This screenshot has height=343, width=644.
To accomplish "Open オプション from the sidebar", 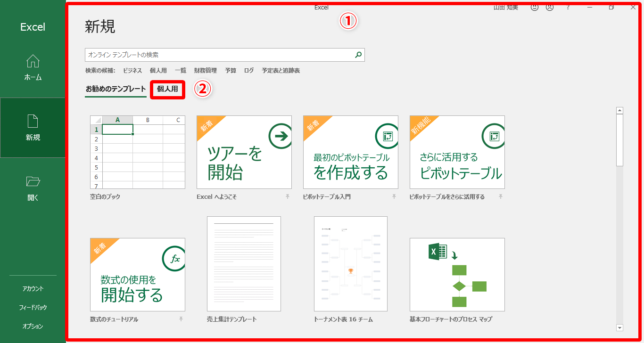I will click(33, 326).
